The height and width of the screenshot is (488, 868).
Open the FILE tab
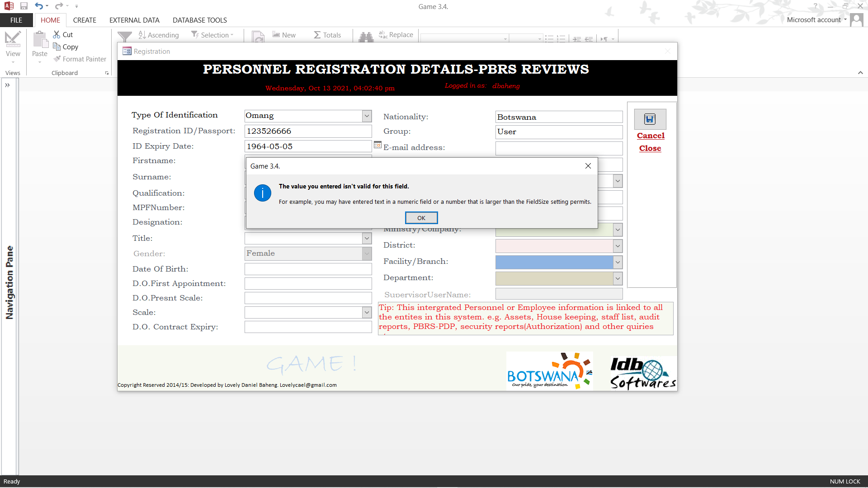[x=16, y=20]
